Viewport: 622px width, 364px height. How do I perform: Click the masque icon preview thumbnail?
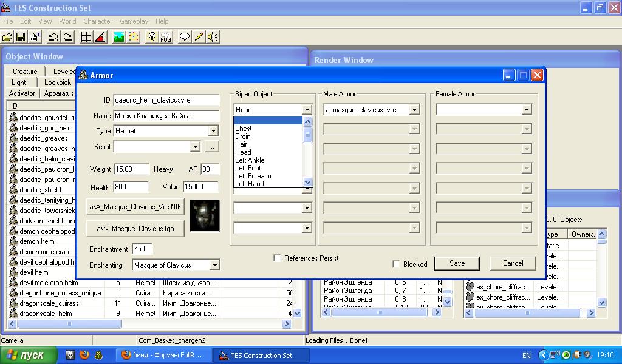[205, 216]
